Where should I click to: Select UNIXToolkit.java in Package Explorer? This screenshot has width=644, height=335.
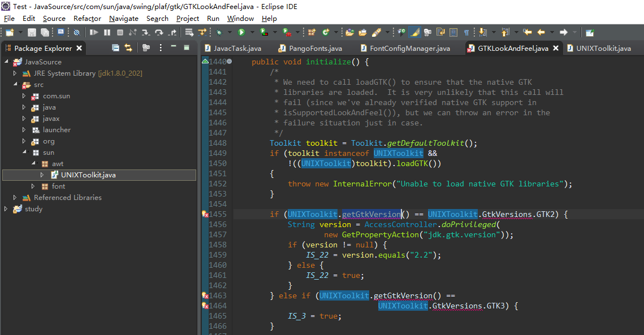pos(99,175)
